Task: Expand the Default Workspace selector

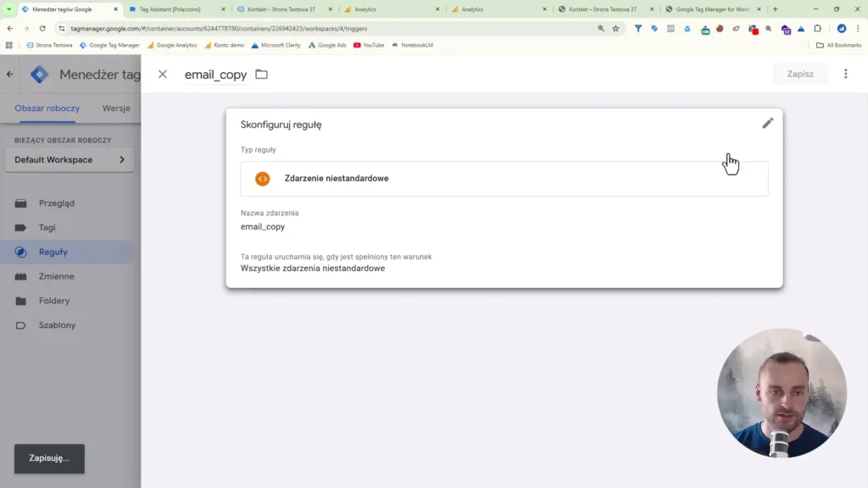Action: pyautogui.click(x=70, y=160)
